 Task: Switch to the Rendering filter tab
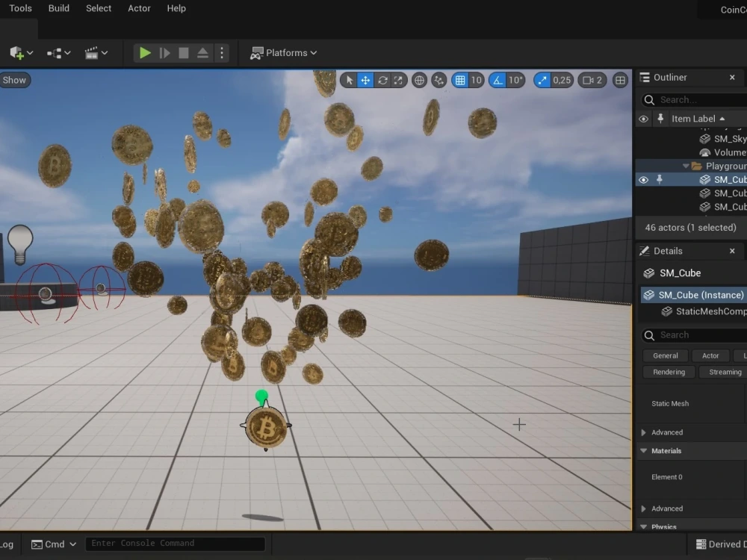[668, 372]
